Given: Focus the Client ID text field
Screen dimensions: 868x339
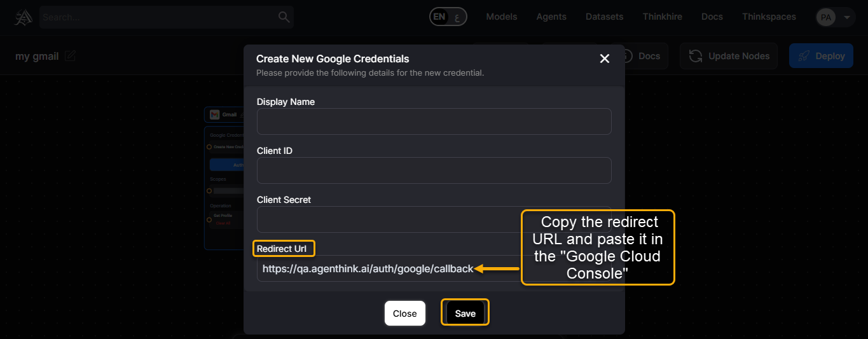Looking at the screenshot, I should [434, 170].
